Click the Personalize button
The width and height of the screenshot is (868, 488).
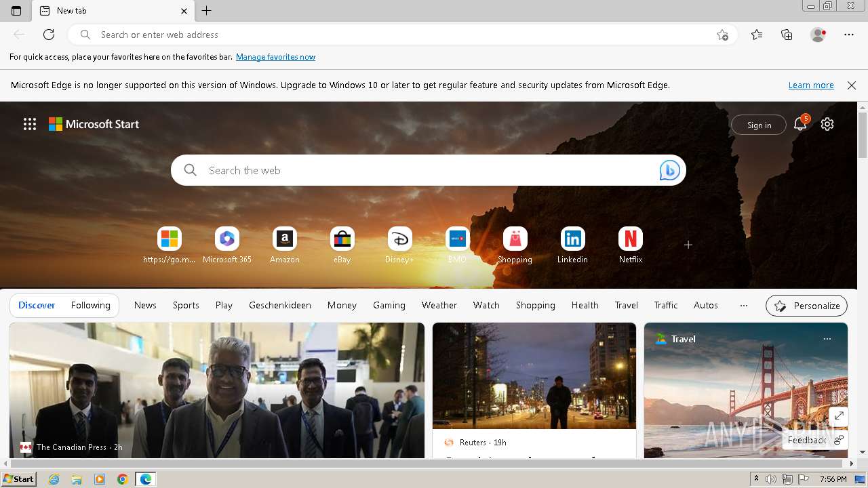[x=806, y=306]
